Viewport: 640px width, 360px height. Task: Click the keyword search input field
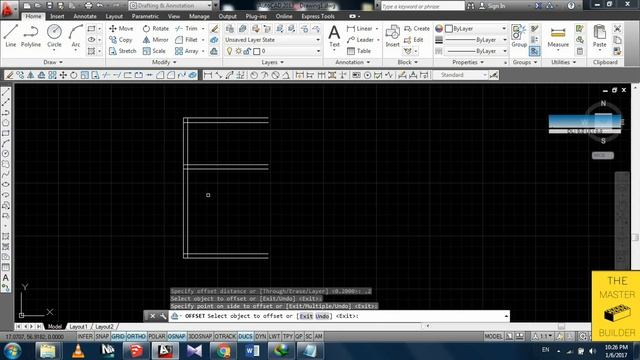pos(422,6)
